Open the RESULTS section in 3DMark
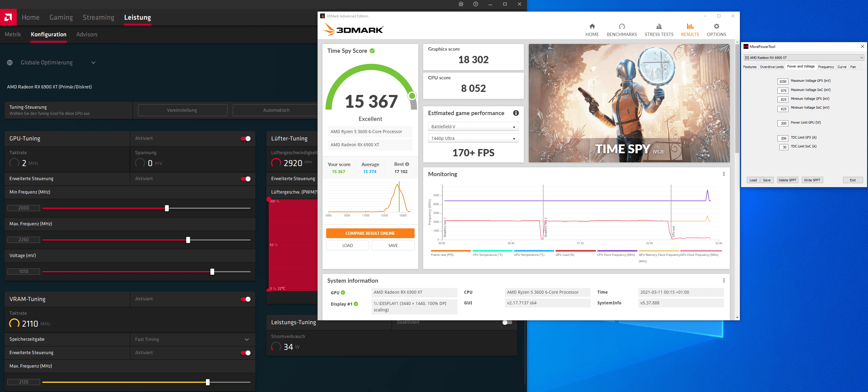 coord(690,30)
